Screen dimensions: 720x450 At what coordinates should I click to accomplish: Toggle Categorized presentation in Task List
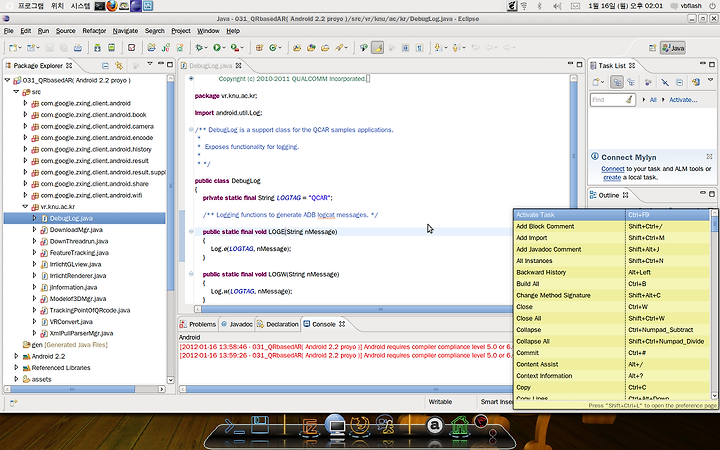point(617,82)
